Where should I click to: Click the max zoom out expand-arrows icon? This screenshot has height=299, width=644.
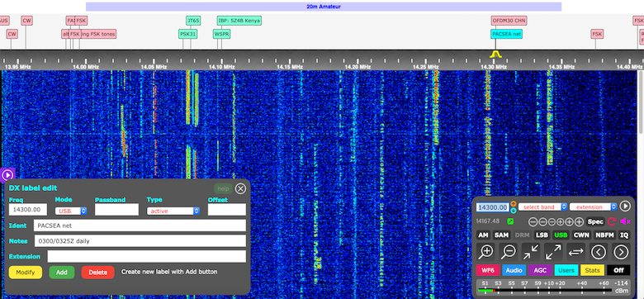coord(553,251)
